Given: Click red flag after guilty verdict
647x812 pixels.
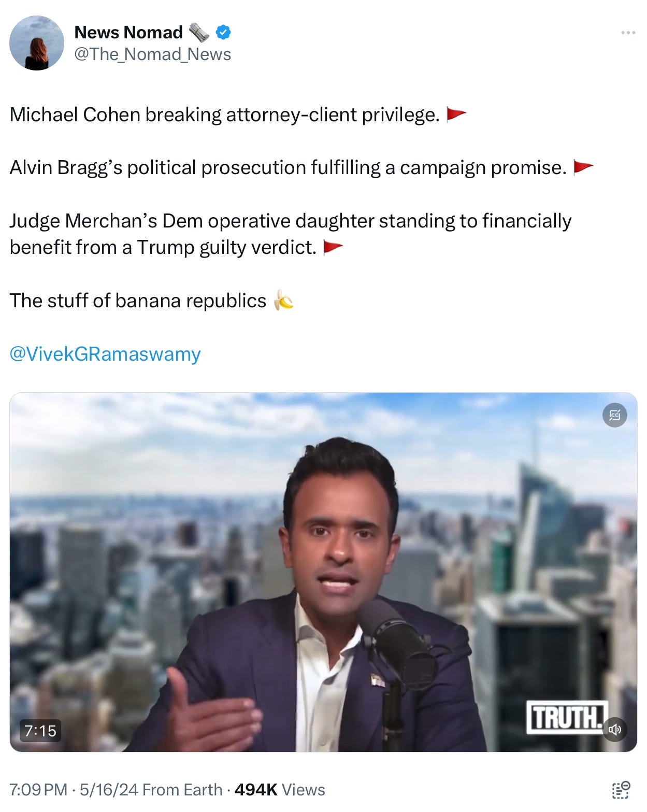Looking at the screenshot, I should click(x=333, y=247).
